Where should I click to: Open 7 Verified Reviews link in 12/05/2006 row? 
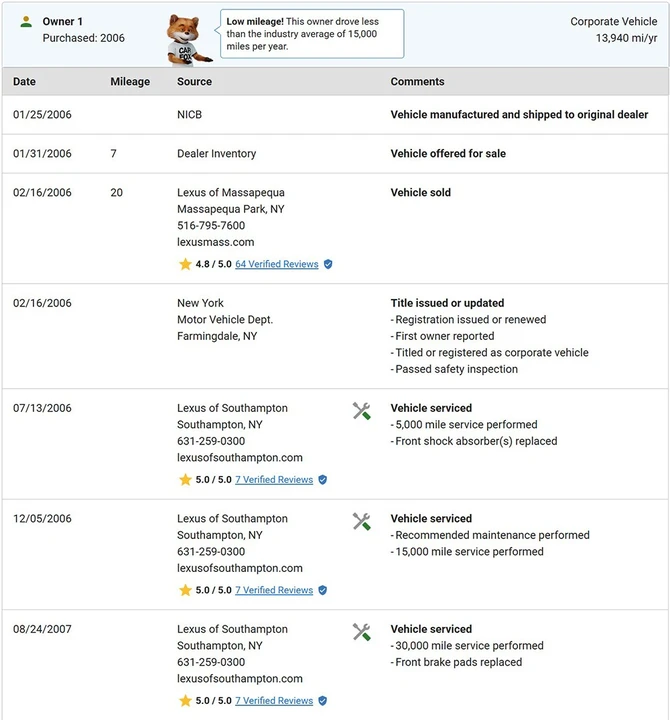(274, 590)
